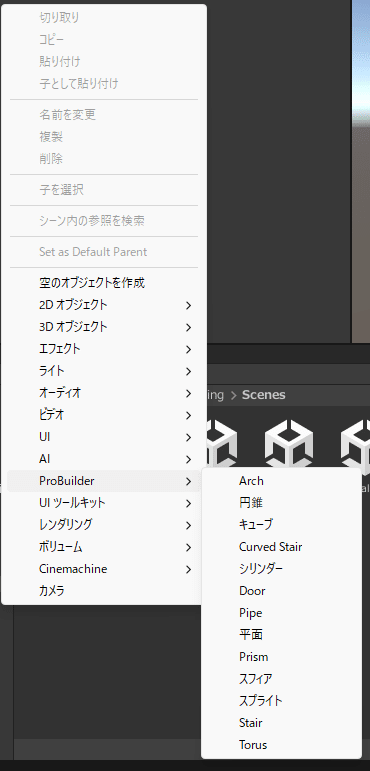Select the ProBuilder menu entry
Viewport: 370px width, 771px height.
(x=103, y=481)
